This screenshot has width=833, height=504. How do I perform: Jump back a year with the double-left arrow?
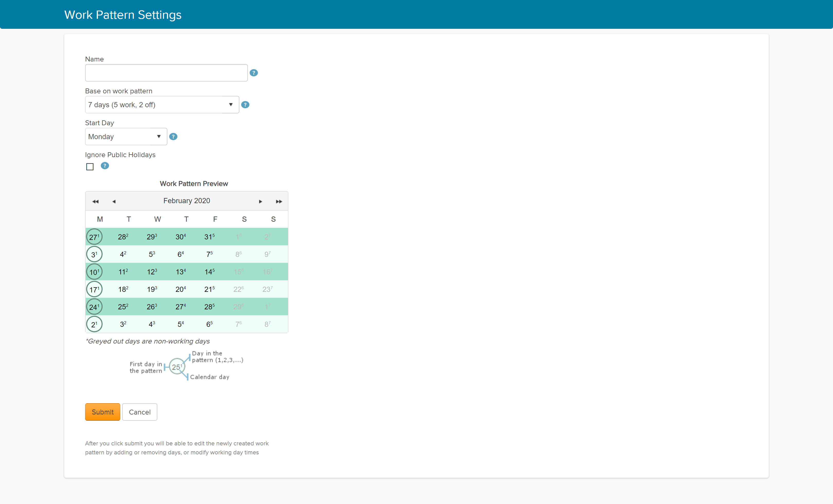pyautogui.click(x=95, y=201)
